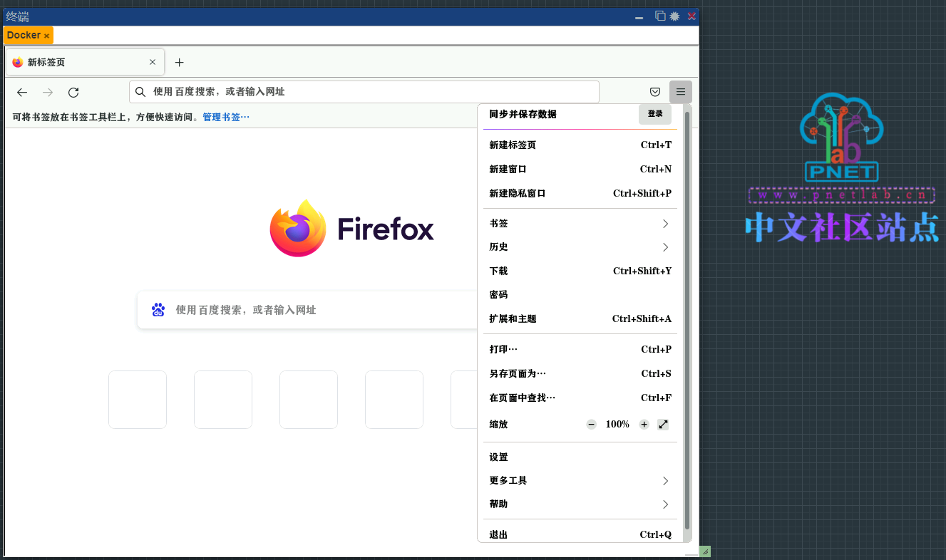This screenshot has height=560, width=946.
Task: Click the 管理书签… link
Action: (226, 117)
